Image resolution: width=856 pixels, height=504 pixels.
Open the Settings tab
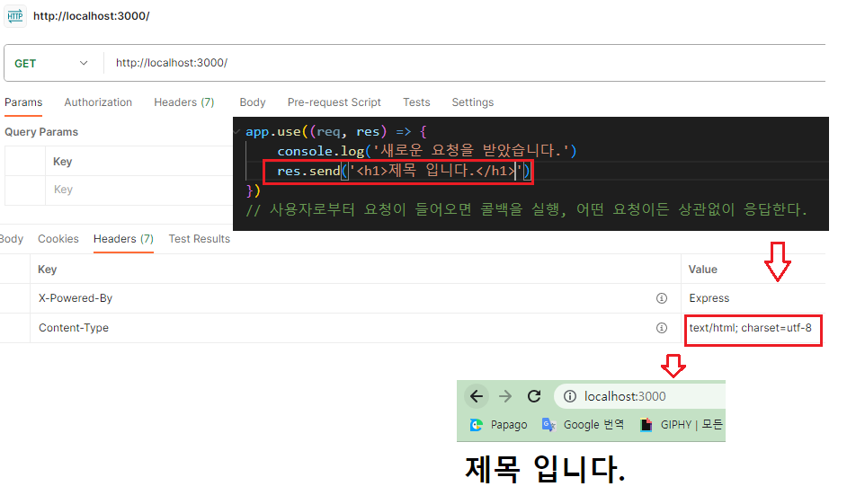coord(473,102)
